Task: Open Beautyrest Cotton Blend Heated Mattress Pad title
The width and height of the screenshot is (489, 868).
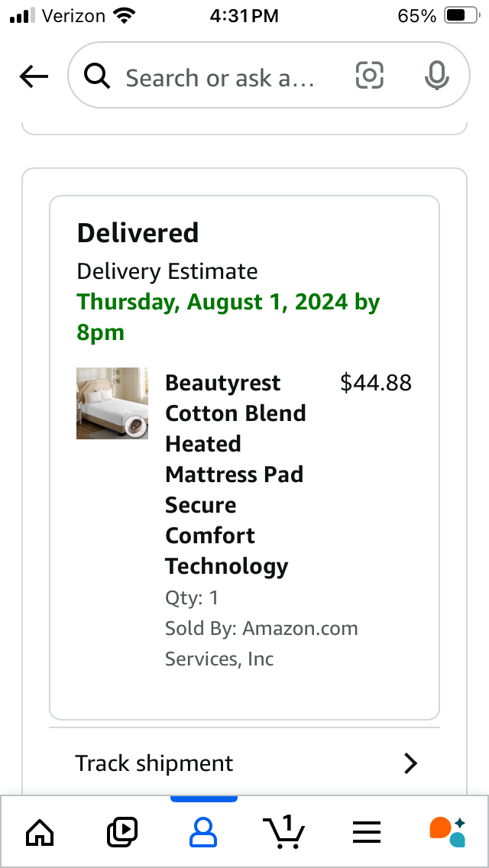Action: (x=235, y=474)
